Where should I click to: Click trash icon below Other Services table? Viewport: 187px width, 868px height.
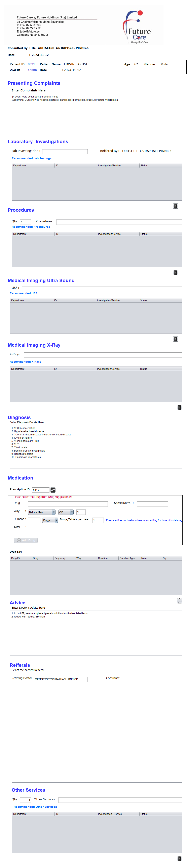[179, 858]
